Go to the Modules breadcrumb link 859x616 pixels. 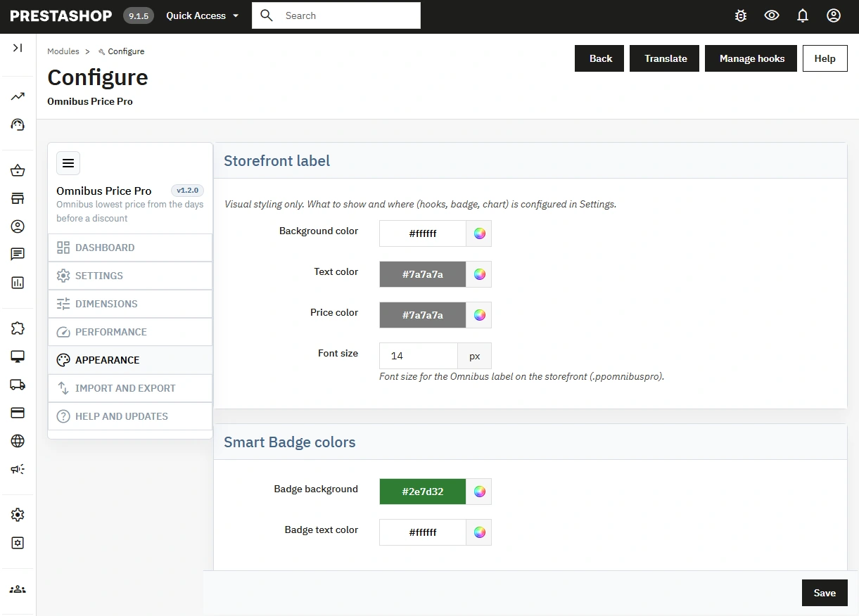click(63, 51)
